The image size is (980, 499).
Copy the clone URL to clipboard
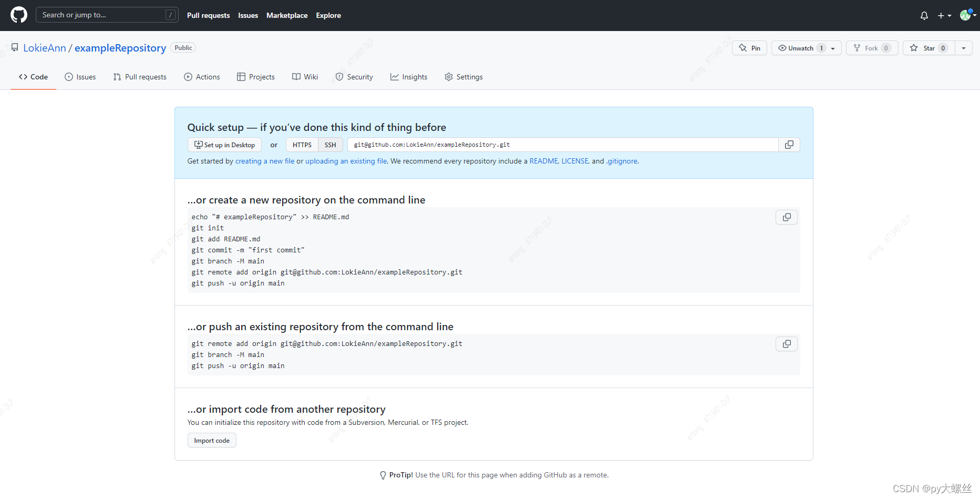[x=789, y=145]
